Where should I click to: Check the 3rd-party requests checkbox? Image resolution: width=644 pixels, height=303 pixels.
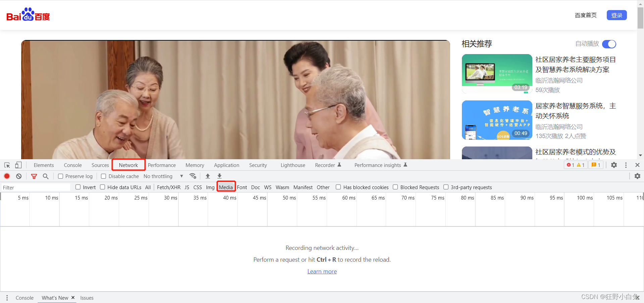[x=446, y=187]
